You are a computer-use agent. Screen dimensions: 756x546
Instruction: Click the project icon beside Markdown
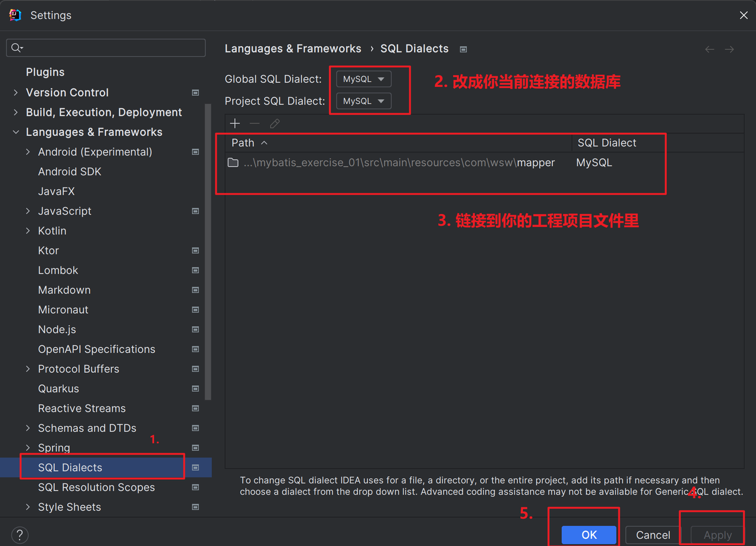click(x=195, y=290)
